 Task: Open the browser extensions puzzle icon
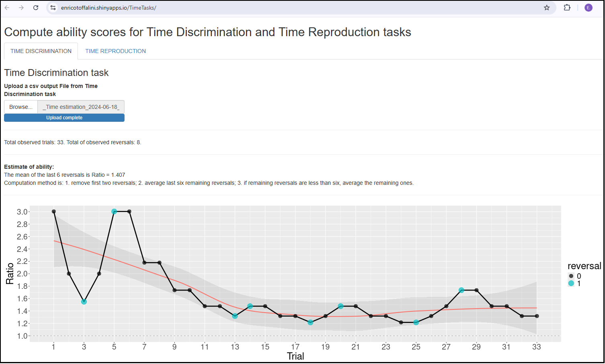(x=567, y=8)
